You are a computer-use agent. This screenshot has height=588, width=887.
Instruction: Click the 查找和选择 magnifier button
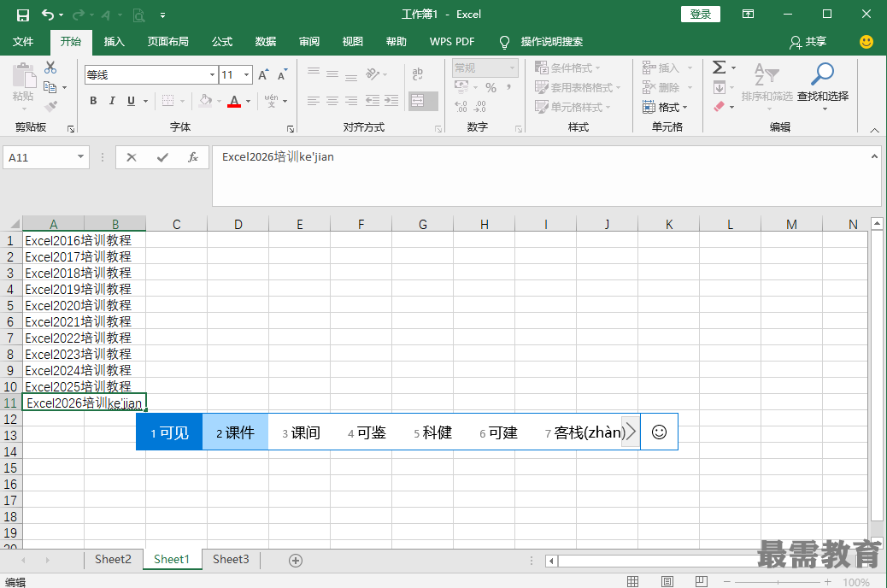pos(823,85)
